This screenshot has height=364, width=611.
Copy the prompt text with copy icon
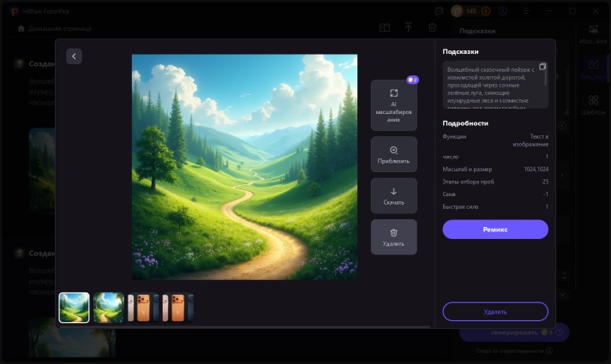tap(542, 66)
